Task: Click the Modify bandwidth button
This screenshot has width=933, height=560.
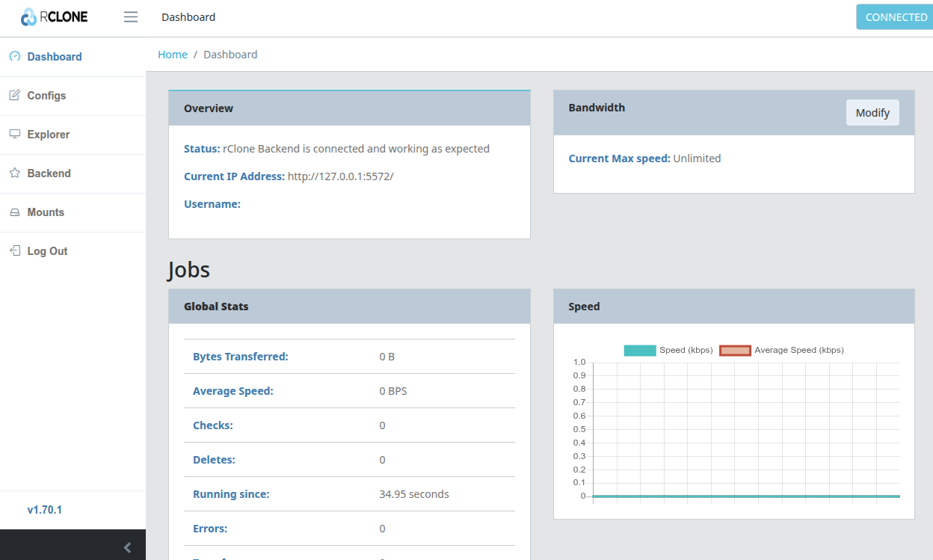Action: click(872, 112)
